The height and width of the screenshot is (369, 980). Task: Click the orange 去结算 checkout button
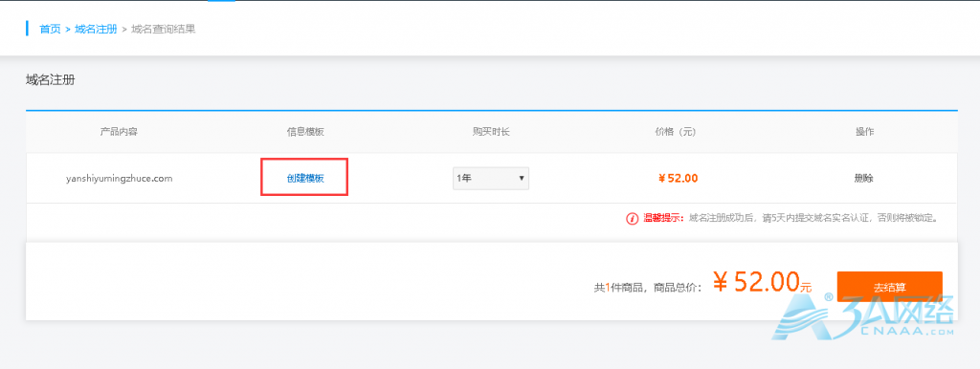(x=889, y=288)
